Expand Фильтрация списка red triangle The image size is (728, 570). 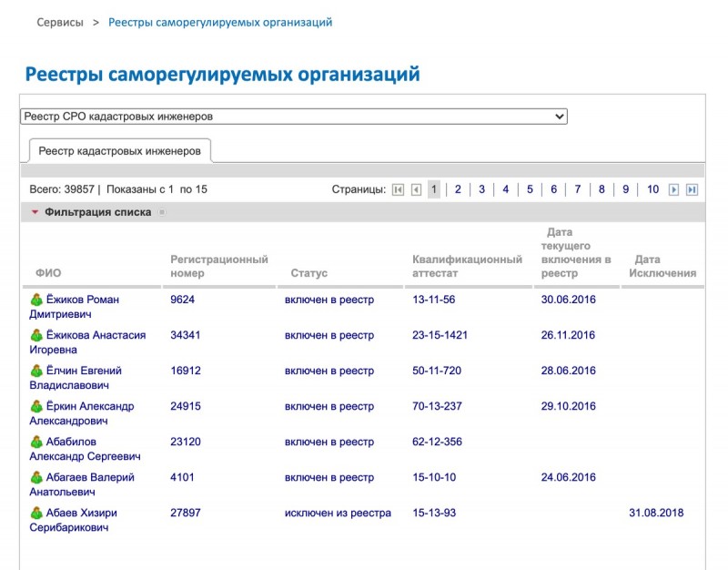coord(35,212)
